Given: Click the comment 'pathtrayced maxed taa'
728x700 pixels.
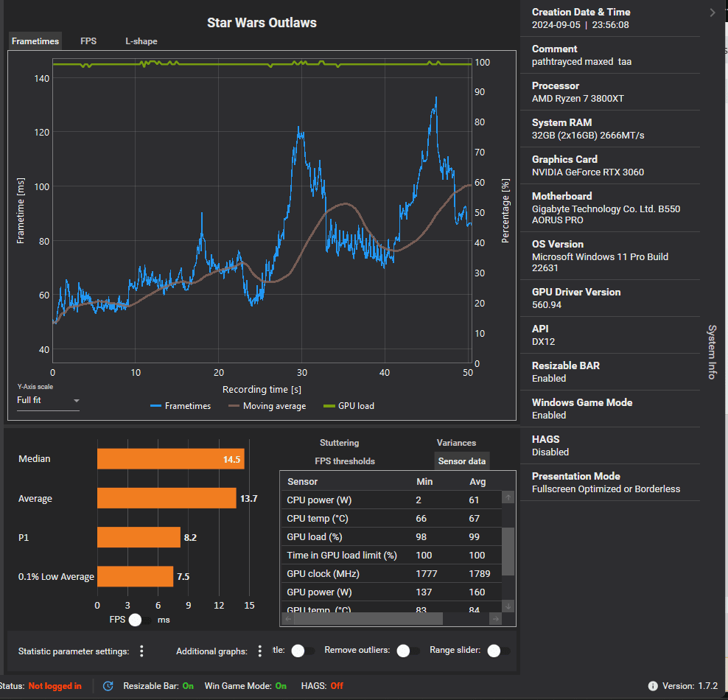Looking at the screenshot, I should 581,62.
